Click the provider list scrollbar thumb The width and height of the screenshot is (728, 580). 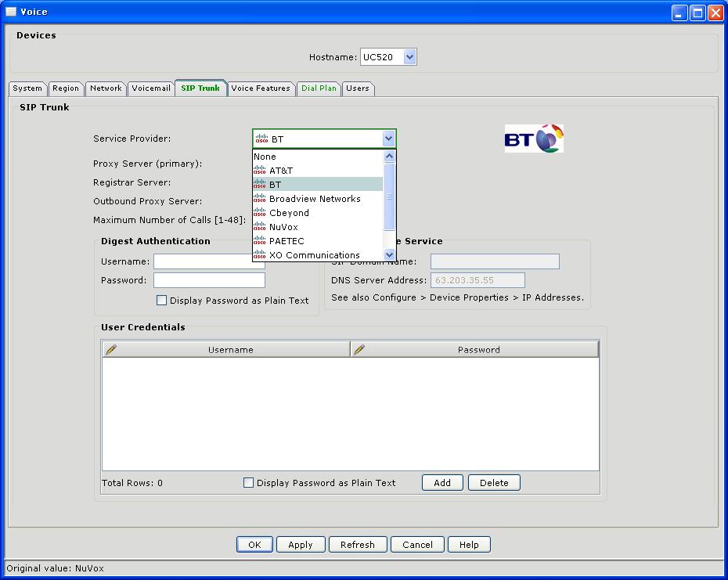(x=390, y=197)
